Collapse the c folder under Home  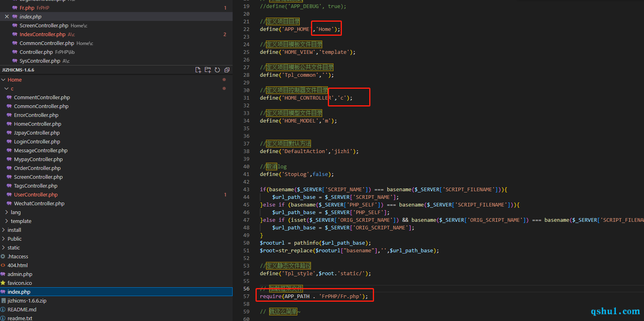tap(6, 88)
